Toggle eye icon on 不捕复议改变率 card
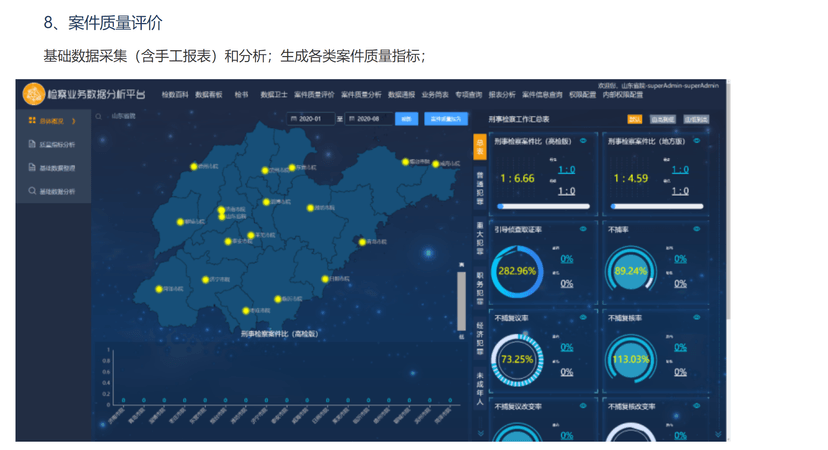Image resolution: width=828 pixels, height=450 pixels. point(584,406)
